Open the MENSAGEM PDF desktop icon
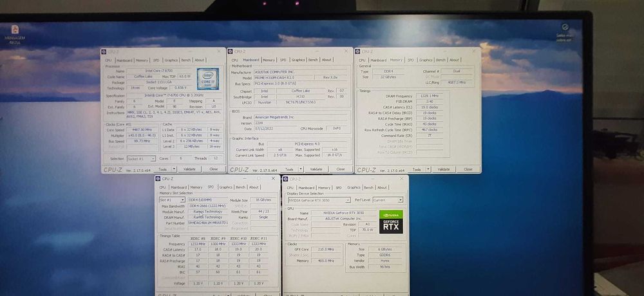The height and width of the screenshot is (296, 644). (15, 34)
